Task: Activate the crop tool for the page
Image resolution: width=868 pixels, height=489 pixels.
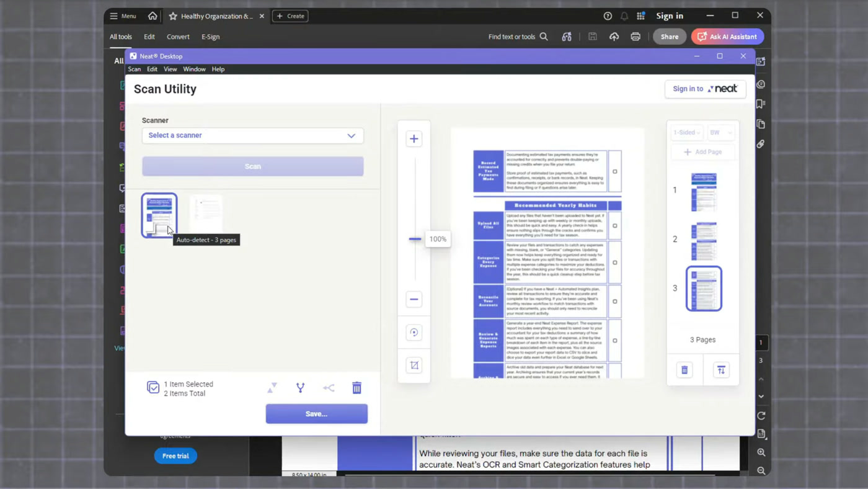Action: [x=414, y=366]
